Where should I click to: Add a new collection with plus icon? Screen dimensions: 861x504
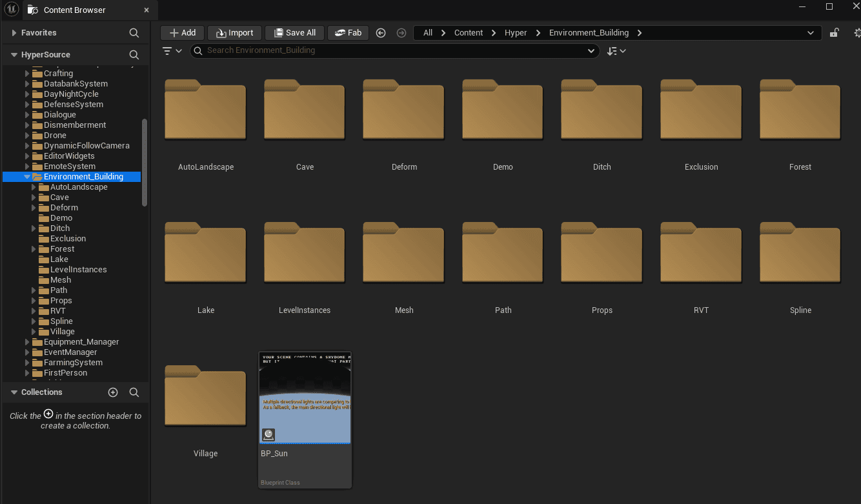point(113,392)
